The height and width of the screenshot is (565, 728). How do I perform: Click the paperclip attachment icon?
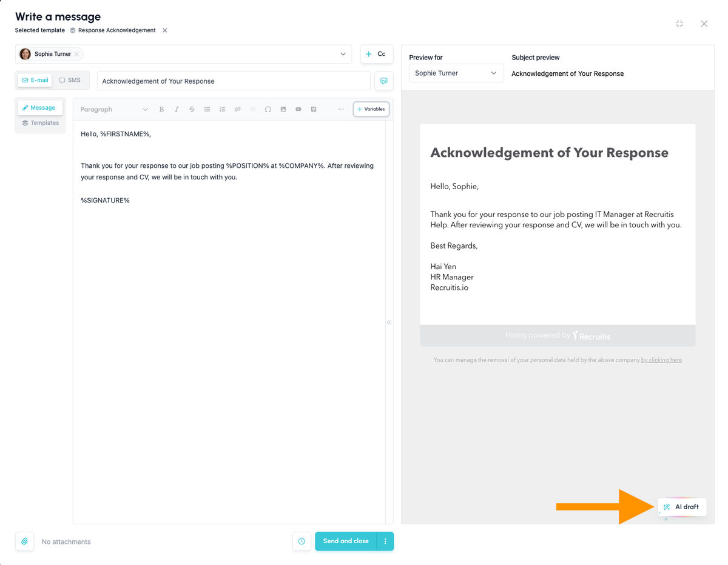coord(25,541)
